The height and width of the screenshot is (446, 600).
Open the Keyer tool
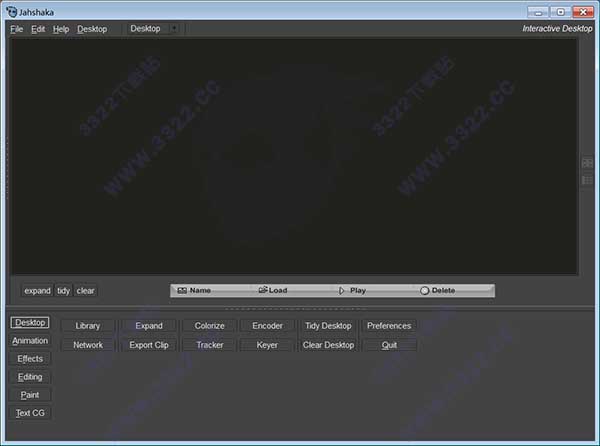click(x=267, y=345)
